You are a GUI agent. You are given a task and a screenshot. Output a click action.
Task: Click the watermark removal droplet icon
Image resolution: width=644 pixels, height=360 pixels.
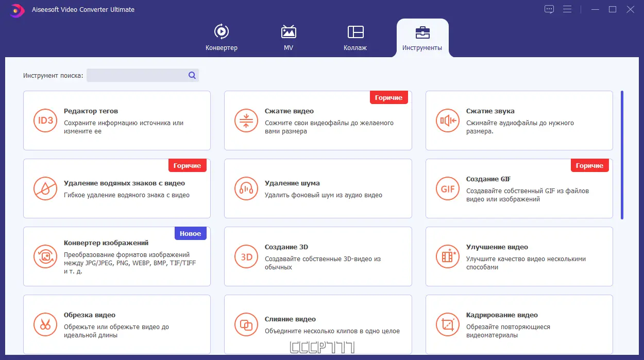[46, 188]
